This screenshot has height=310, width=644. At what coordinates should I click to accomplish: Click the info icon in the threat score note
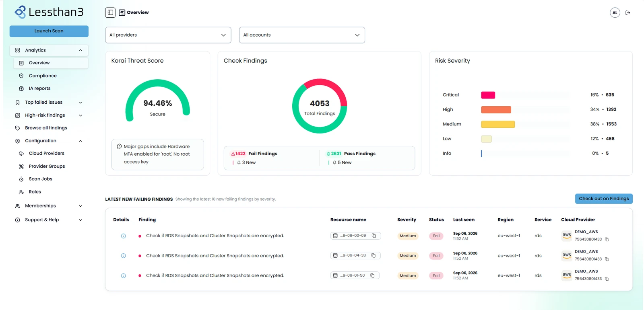point(119,146)
